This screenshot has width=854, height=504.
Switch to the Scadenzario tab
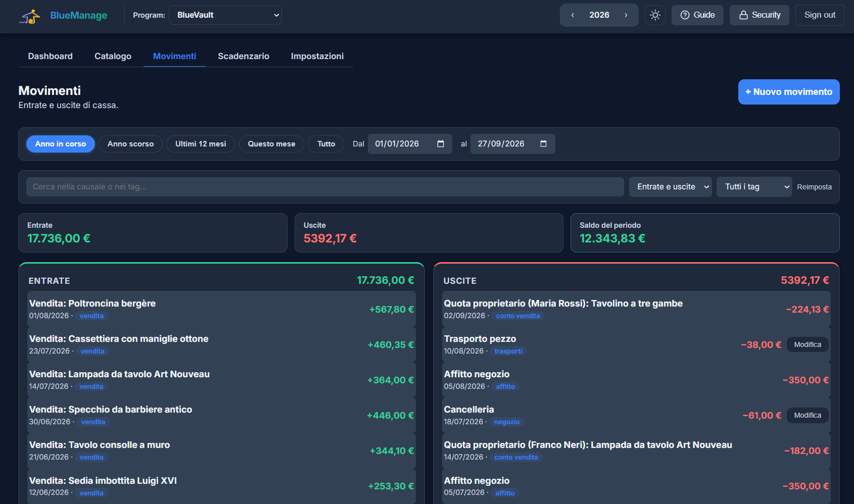pyautogui.click(x=244, y=56)
